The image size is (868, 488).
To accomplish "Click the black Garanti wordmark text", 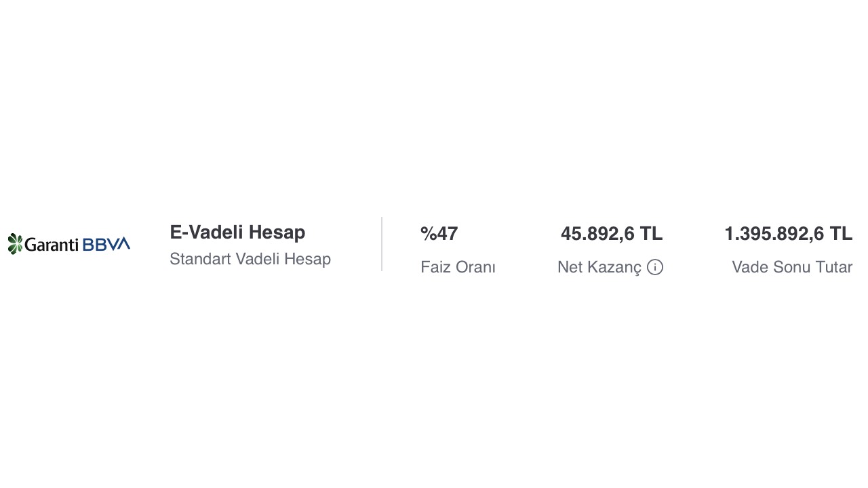I will click(x=52, y=245).
